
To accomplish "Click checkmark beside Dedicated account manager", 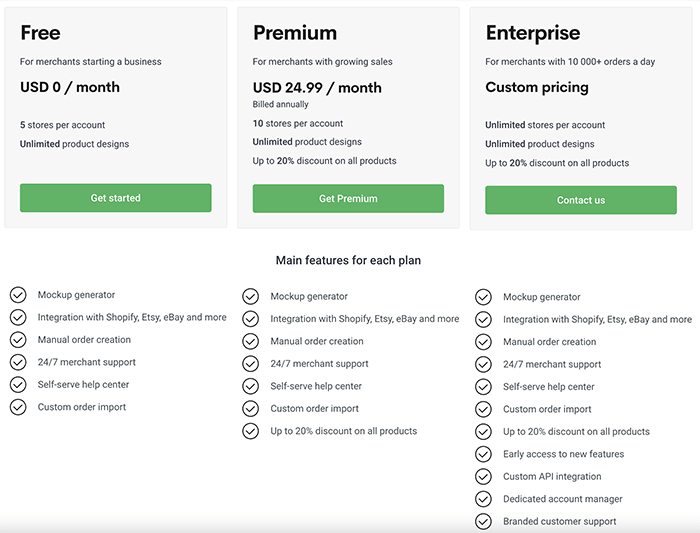I will click(483, 499).
